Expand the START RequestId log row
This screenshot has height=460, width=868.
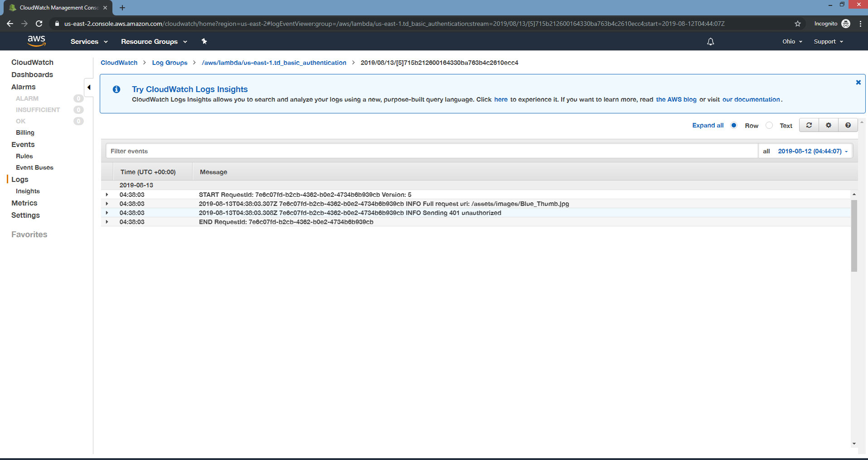pyautogui.click(x=107, y=195)
